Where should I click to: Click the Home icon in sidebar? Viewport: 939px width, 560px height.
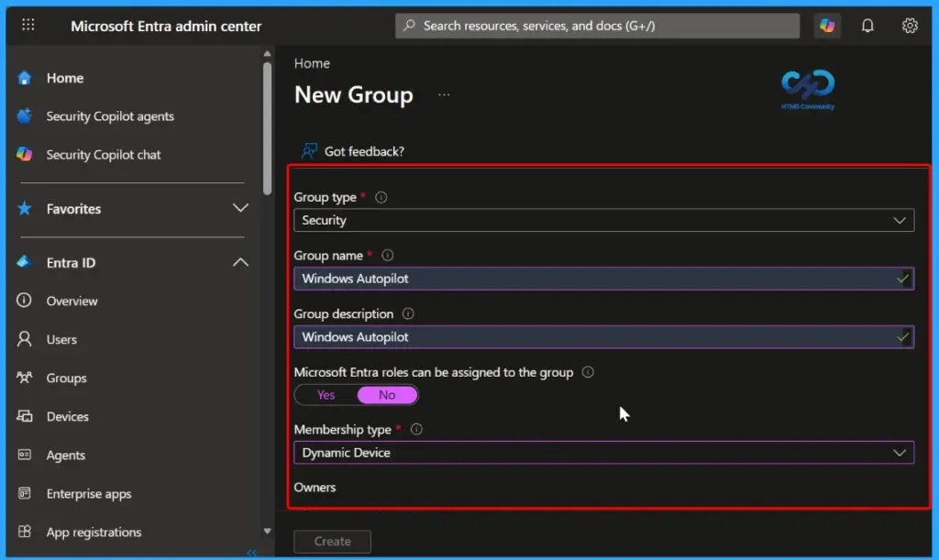coord(25,78)
